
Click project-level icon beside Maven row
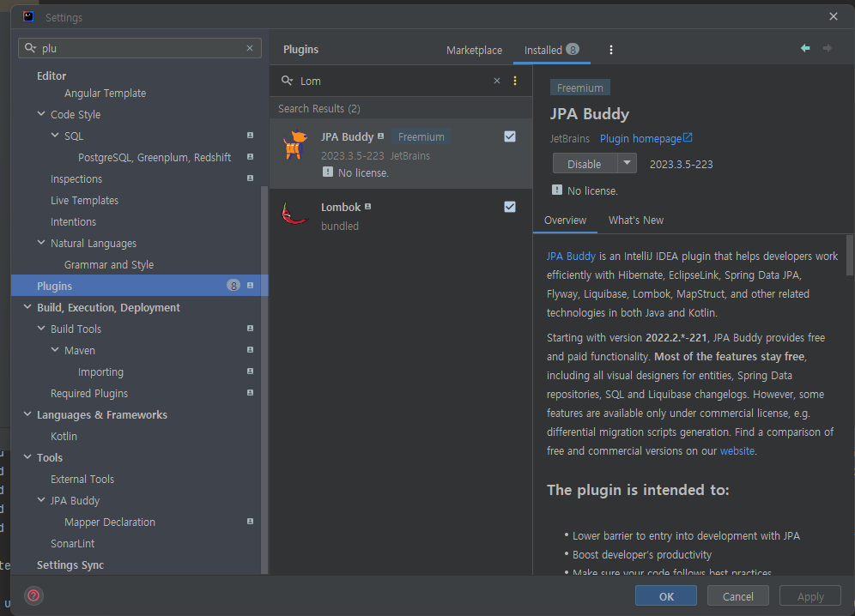[x=250, y=350]
